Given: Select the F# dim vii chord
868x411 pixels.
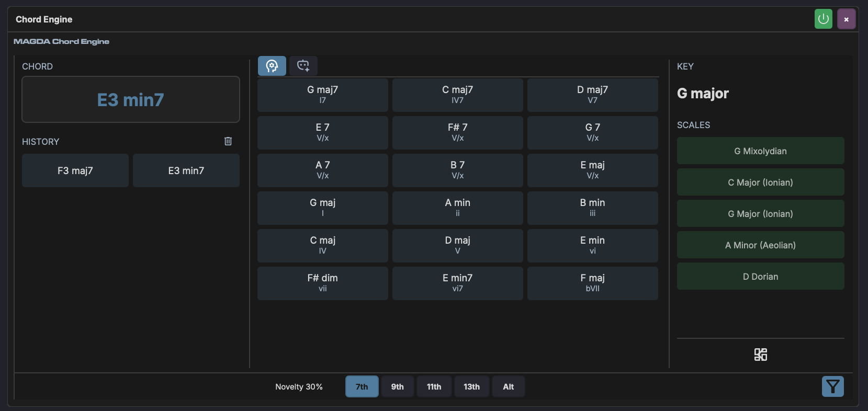Looking at the screenshot, I should click(322, 283).
